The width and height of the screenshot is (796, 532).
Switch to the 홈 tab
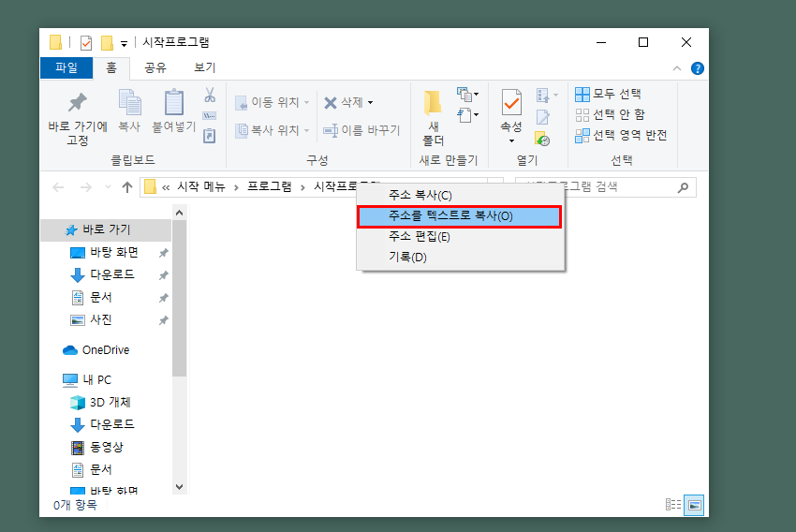tap(111, 68)
